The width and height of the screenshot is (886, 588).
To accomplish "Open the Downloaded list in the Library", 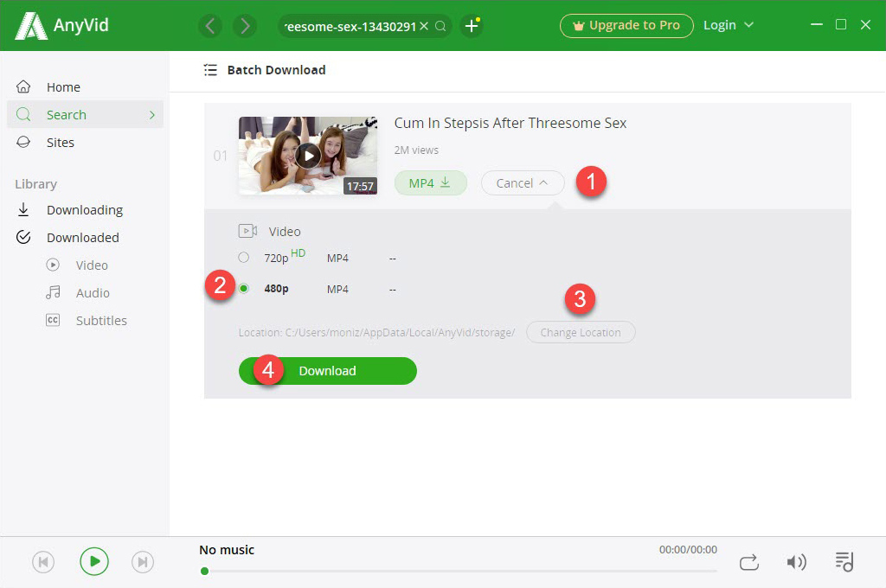I will point(86,238).
